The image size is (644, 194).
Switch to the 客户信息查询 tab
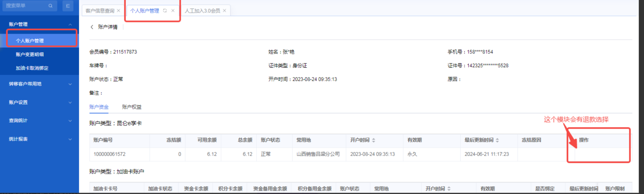(x=100, y=11)
